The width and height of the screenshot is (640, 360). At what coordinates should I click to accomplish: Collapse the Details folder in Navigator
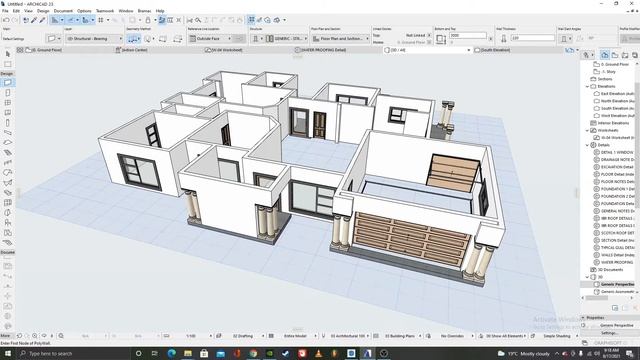(587, 145)
